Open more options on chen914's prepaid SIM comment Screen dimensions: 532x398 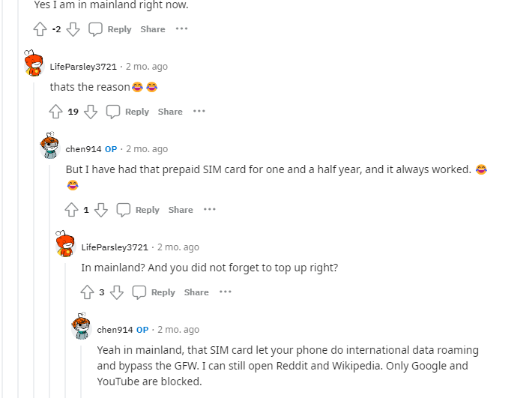point(209,210)
